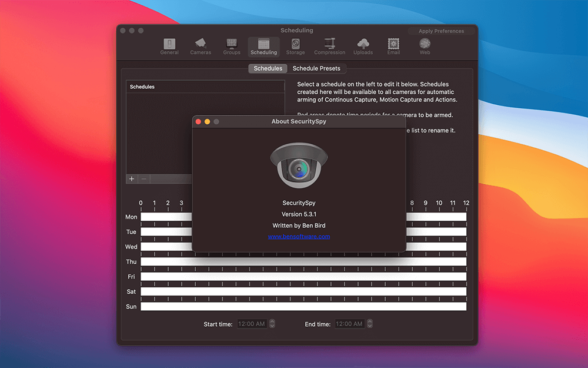Close the About SecuritySpy window
Screen dimensions: 588x368
(x=198, y=122)
